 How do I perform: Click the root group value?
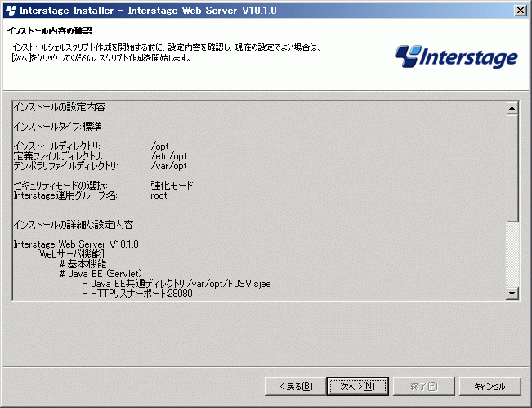coord(159,195)
